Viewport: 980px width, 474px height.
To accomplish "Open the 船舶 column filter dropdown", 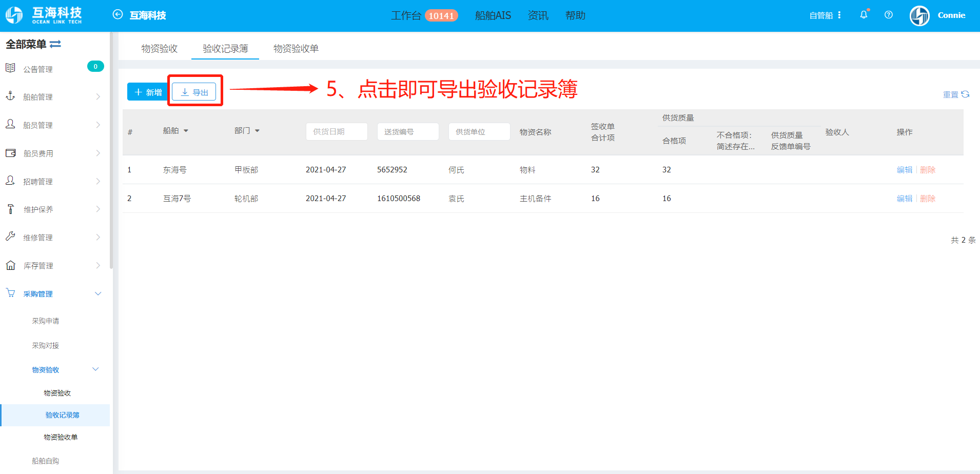I will pos(186,131).
